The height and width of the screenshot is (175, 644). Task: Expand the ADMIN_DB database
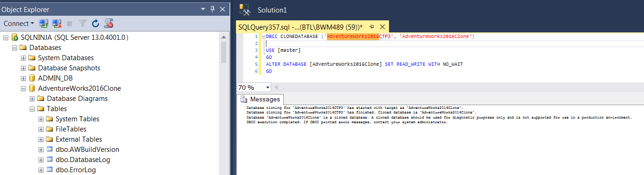coord(23,78)
